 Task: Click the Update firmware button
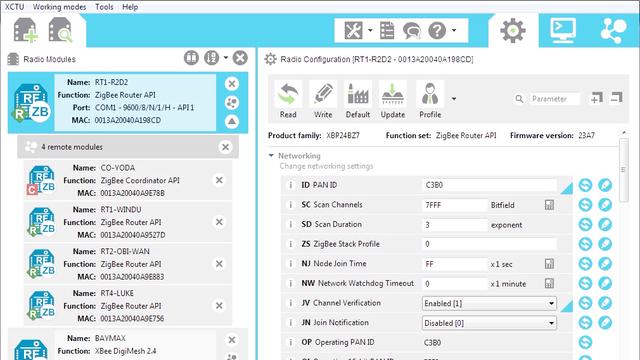click(x=393, y=100)
